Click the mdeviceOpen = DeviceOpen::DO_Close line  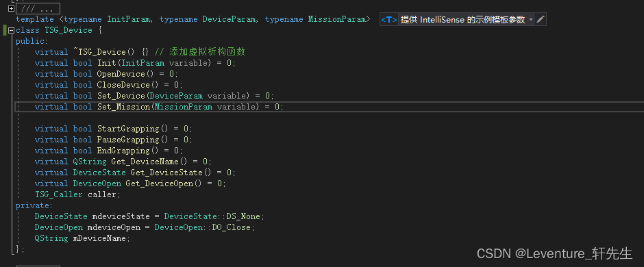(145, 227)
